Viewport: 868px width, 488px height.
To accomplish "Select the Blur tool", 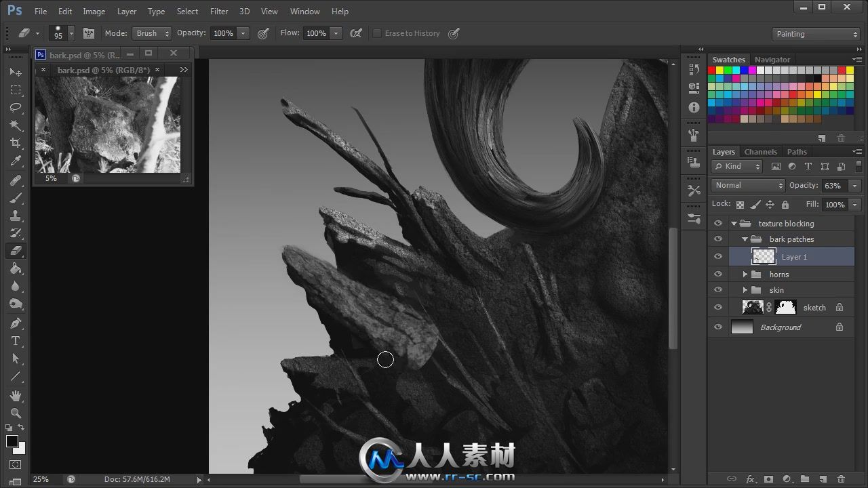I will (16, 286).
